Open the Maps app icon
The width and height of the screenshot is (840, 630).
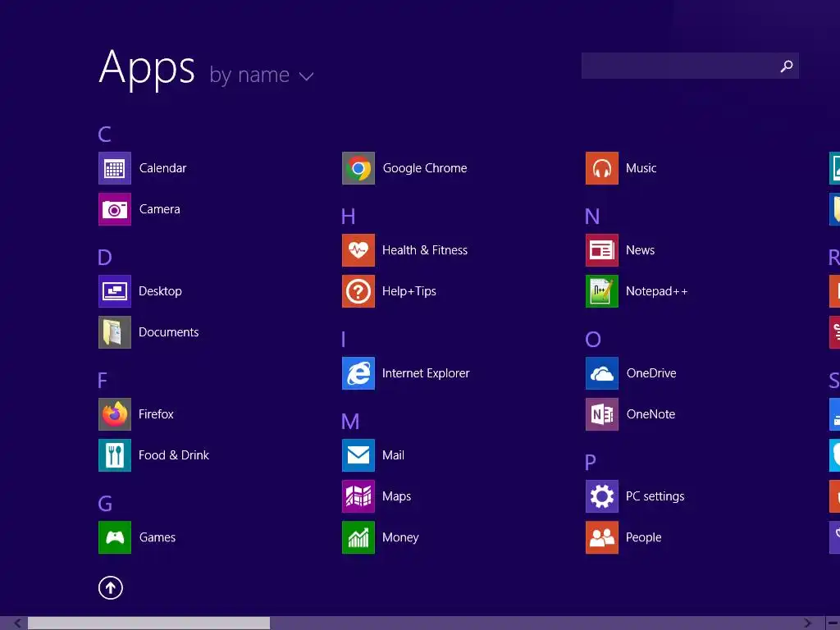pos(358,496)
